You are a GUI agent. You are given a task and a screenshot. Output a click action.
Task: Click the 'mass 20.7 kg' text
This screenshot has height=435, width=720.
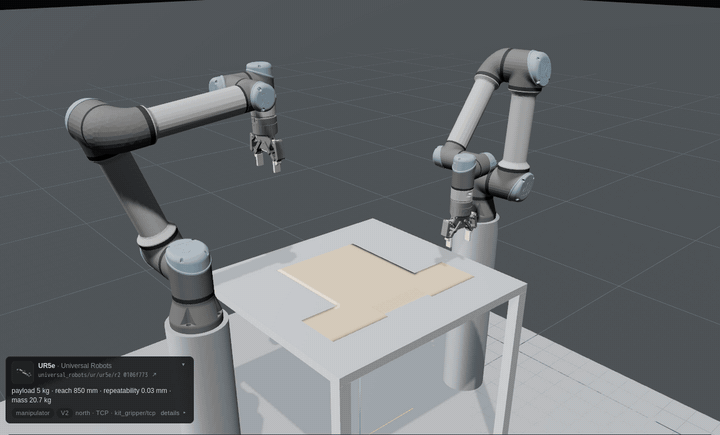31,400
